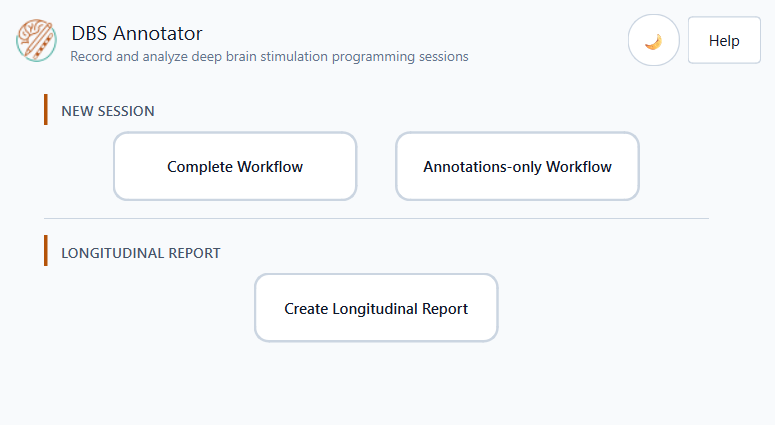Click the DBS Annotator brain logo
775x425 pixels.
pos(37,41)
